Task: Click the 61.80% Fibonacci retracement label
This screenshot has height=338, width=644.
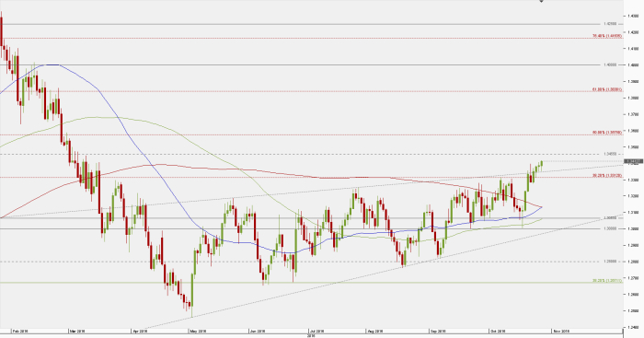Action: (607, 89)
